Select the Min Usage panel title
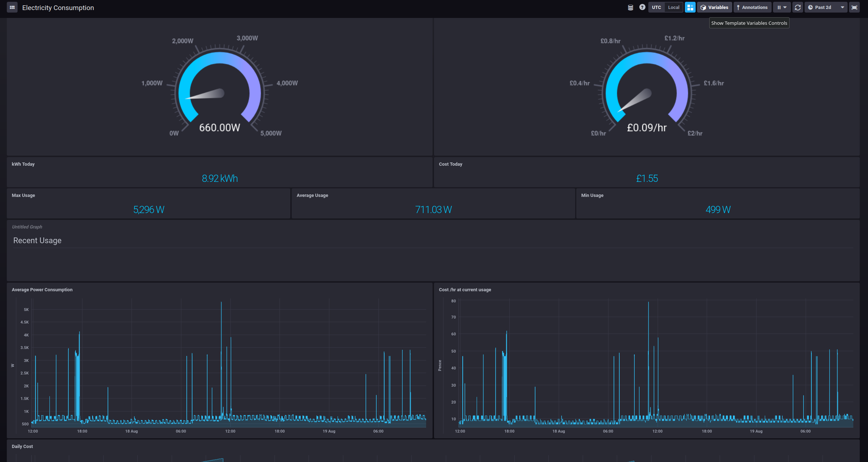 click(x=592, y=195)
